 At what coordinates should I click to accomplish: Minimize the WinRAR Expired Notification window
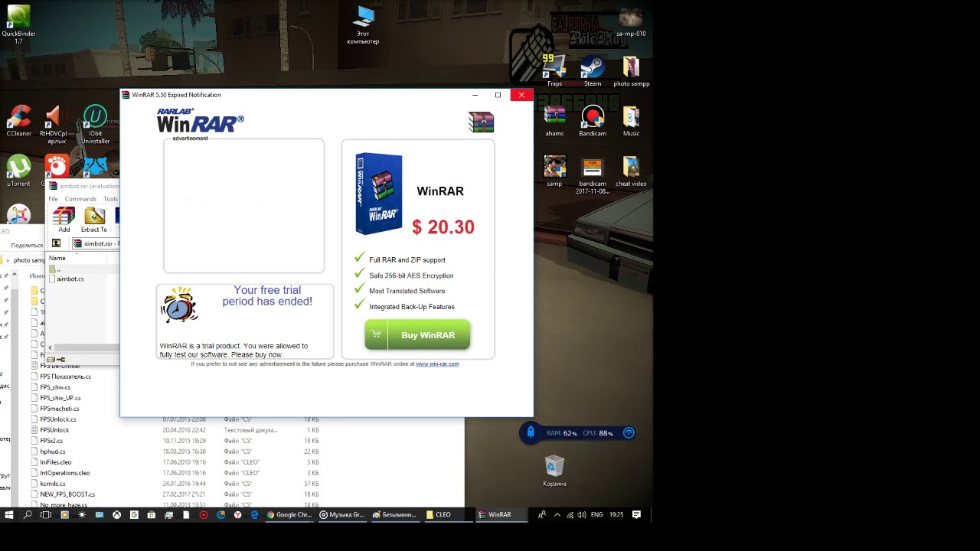[475, 95]
